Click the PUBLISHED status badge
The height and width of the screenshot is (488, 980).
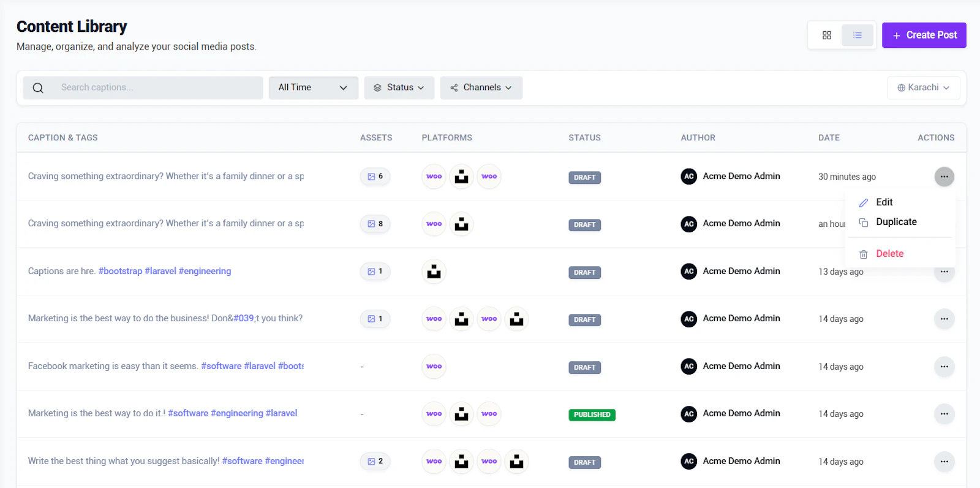[592, 414]
